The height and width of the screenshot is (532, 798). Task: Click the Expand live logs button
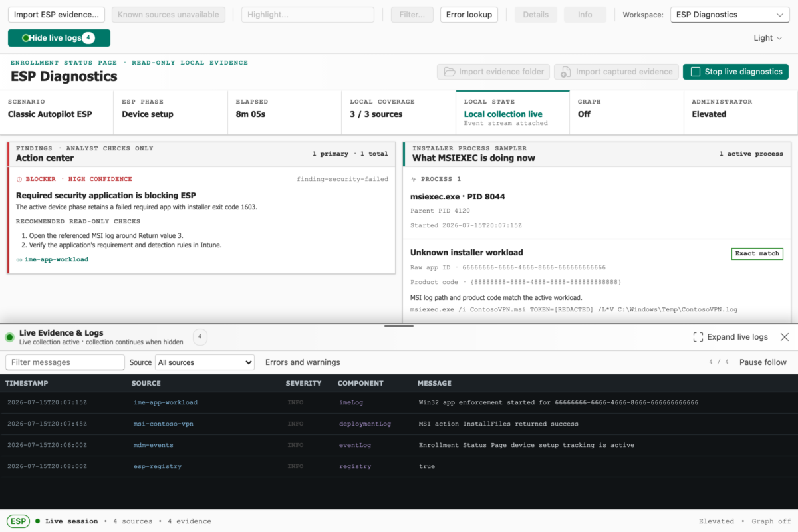[730, 337]
